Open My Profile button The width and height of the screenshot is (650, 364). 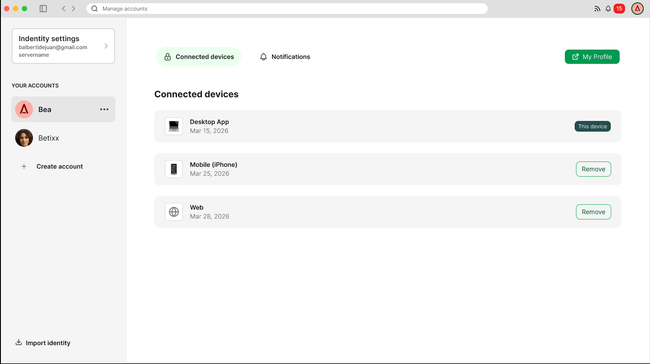click(592, 57)
